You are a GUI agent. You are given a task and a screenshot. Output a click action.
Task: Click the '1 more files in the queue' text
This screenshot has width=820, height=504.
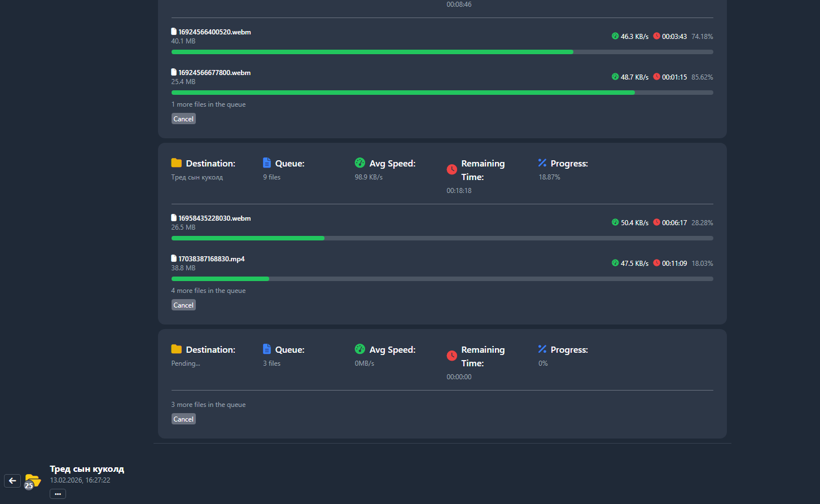(x=208, y=104)
